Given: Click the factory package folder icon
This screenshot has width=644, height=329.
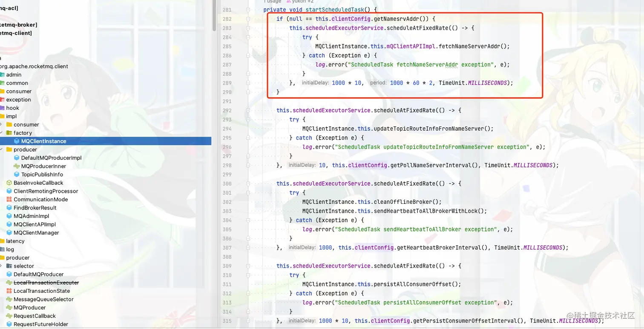Looking at the screenshot, I should (9, 133).
